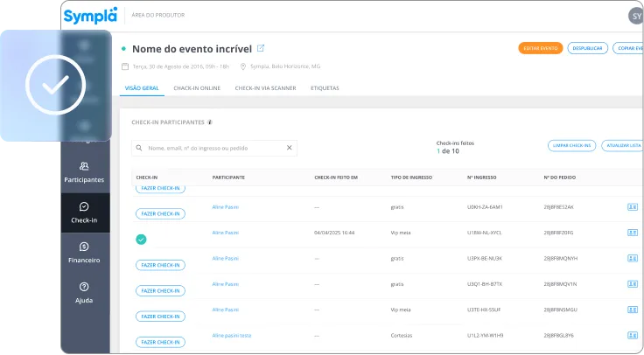
Task: Open participant card icon for Cortesias row
Action: 632,336
